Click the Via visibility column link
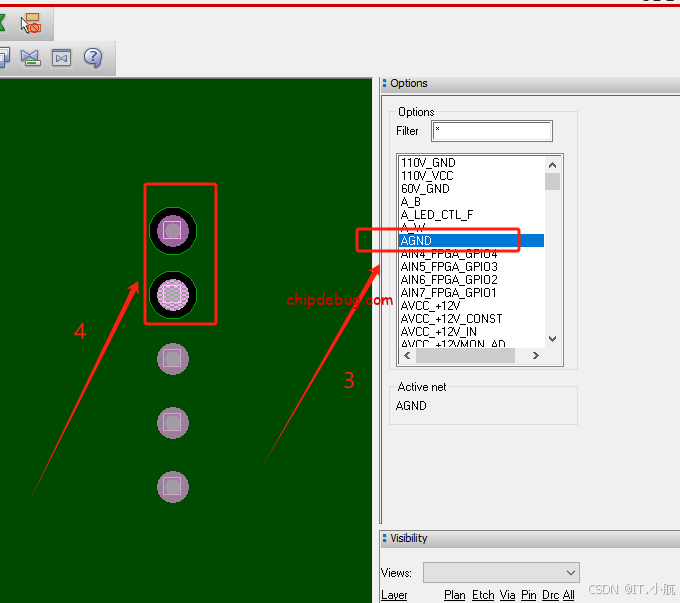Viewport: 680px width, 603px height. [x=507, y=595]
